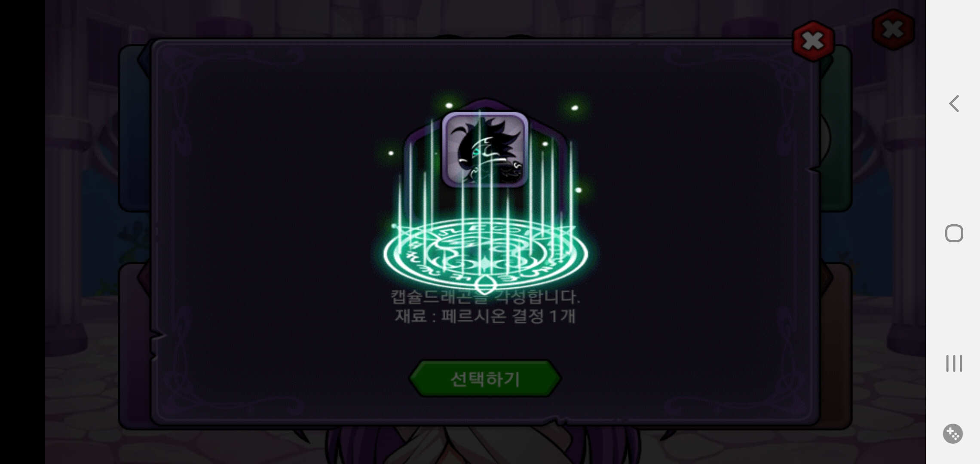Tap the white gem under magic circle
Screen dimensions: 980x464
[485, 285]
